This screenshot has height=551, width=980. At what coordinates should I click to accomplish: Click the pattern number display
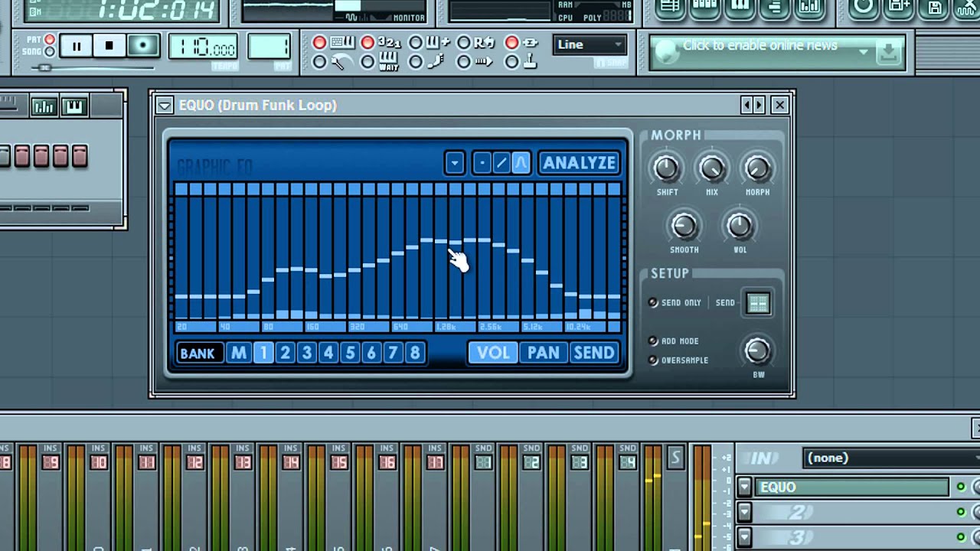tap(269, 47)
